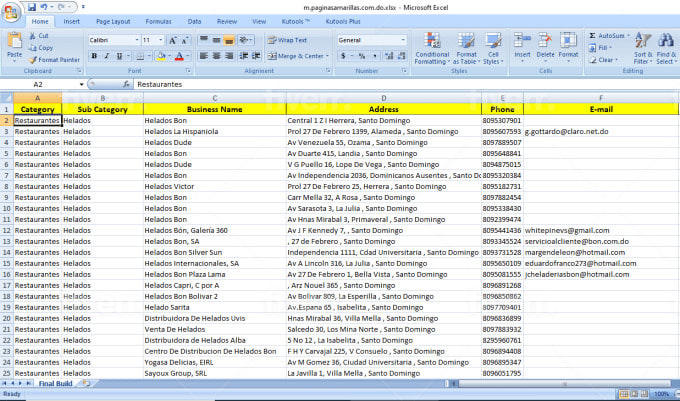
Task: Copy the selected cell
Action: [x=41, y=48]
